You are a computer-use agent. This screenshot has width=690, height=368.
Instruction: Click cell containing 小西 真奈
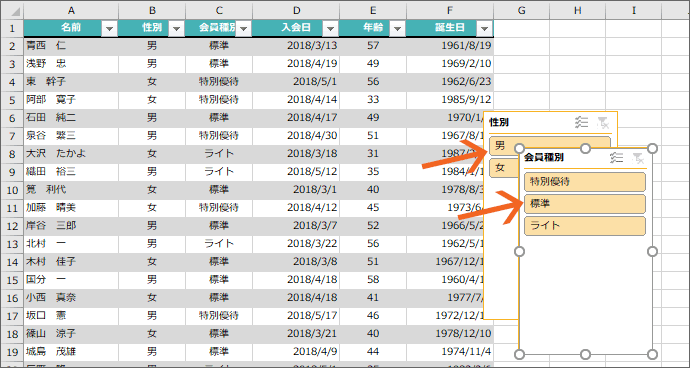pyautogui.click(x=71, y=298)
